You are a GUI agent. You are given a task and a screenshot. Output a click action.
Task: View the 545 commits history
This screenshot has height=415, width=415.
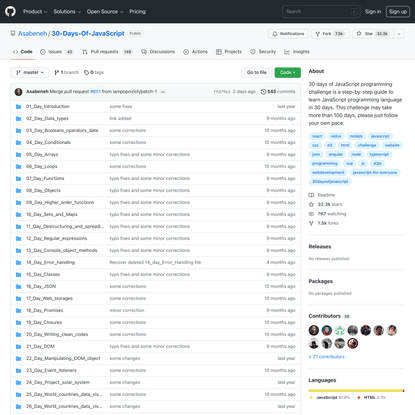(x=278, y=92)
